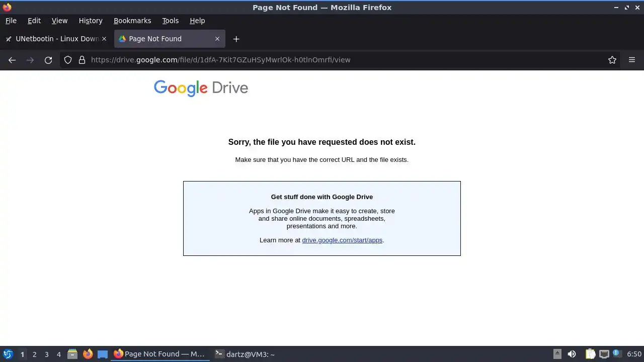Viewport: 644px width, 362px height.
Task: Go back to the previous page
Action: click(12, 60)
